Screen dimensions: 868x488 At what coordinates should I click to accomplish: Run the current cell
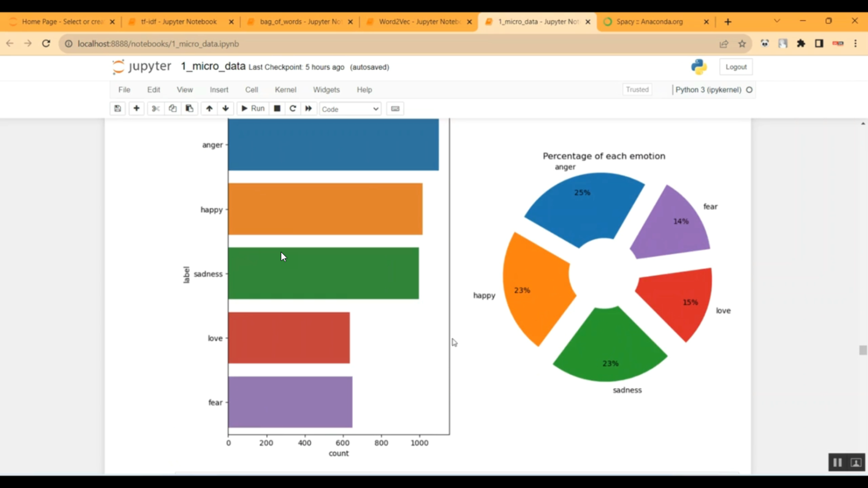pyautogui.click(x=253, y=108)
